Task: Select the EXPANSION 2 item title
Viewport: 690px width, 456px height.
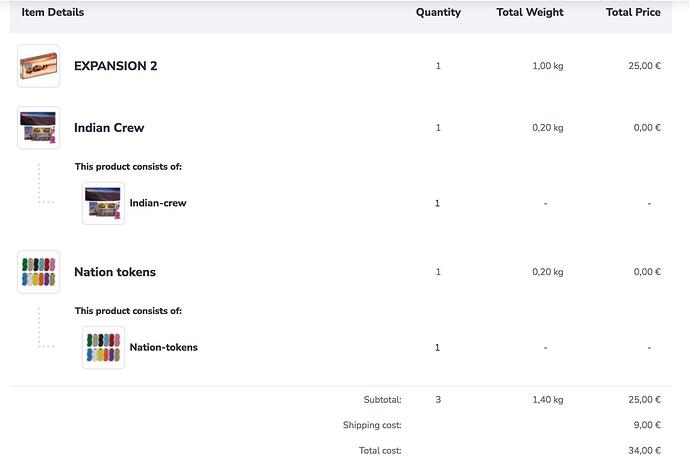Action: 115,66
